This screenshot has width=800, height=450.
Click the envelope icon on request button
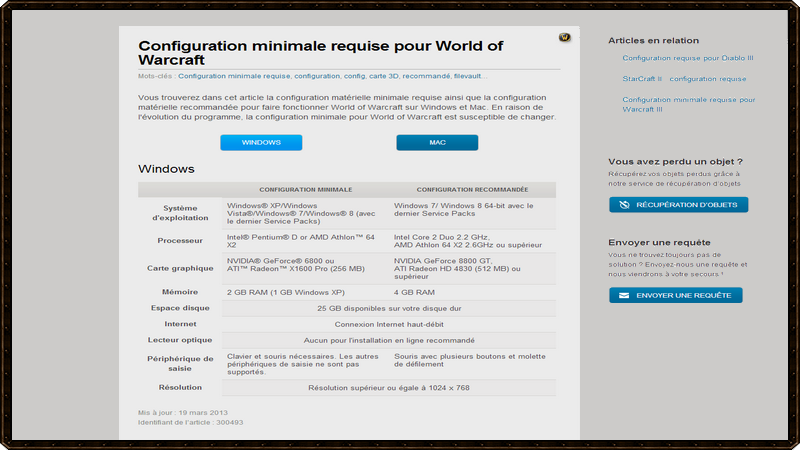[623, 295]
